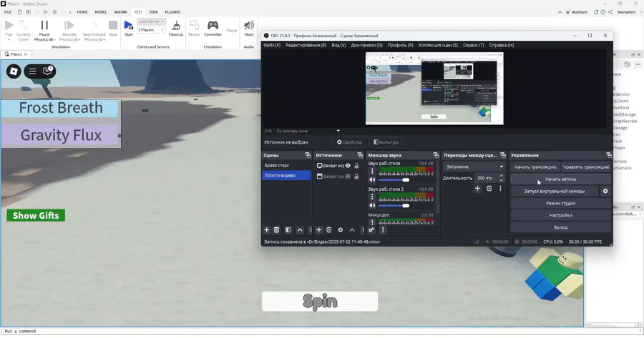Open Затухание transition dropdown
Viewport: 644px width, 338px height.
coord(474,166)
